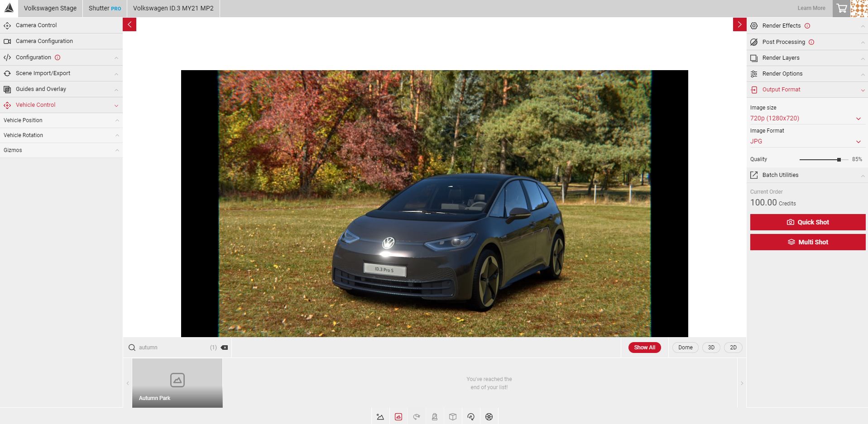Select the red backplate image library icon

coord(398,417)
